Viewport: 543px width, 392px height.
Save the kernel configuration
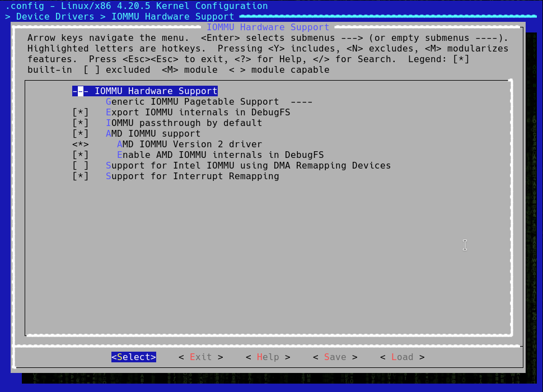[x=335, y=357]
